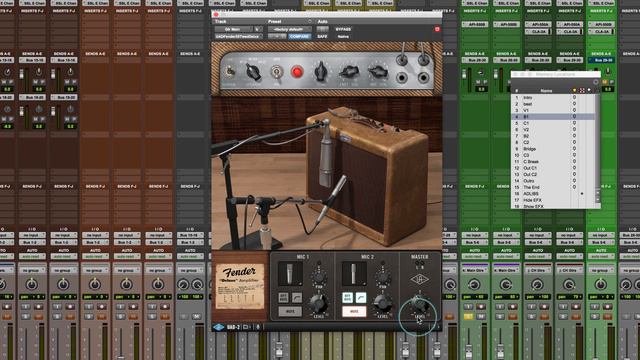Toggle MIC 1 off-axis button

click(283, 298)
